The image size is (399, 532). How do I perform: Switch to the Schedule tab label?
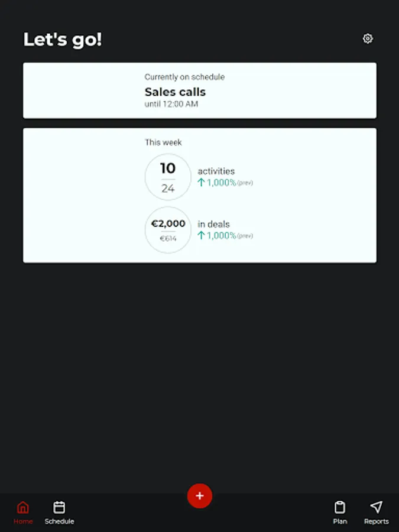tap(59, 521)
